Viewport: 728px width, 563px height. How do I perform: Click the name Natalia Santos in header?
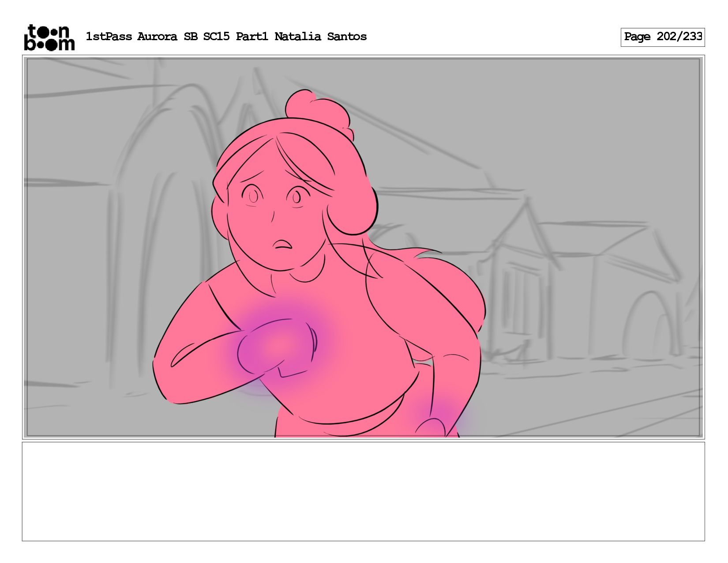320,37
